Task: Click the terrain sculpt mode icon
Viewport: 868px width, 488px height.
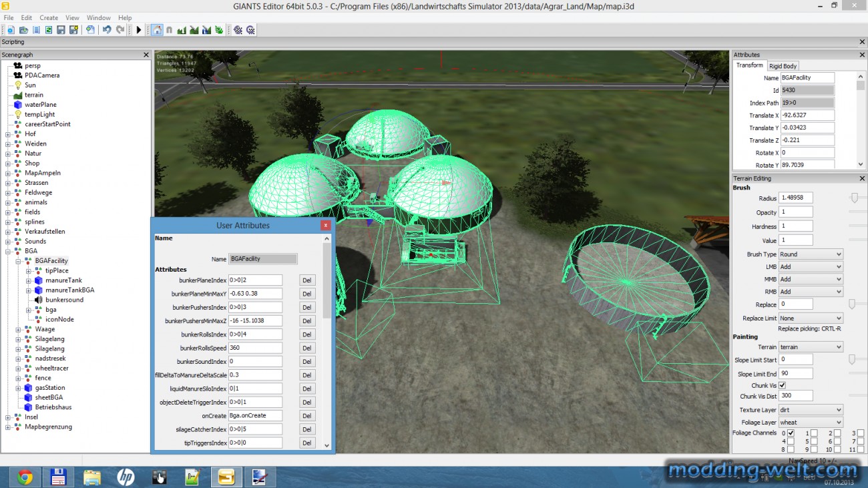Action: coord(182,30)
